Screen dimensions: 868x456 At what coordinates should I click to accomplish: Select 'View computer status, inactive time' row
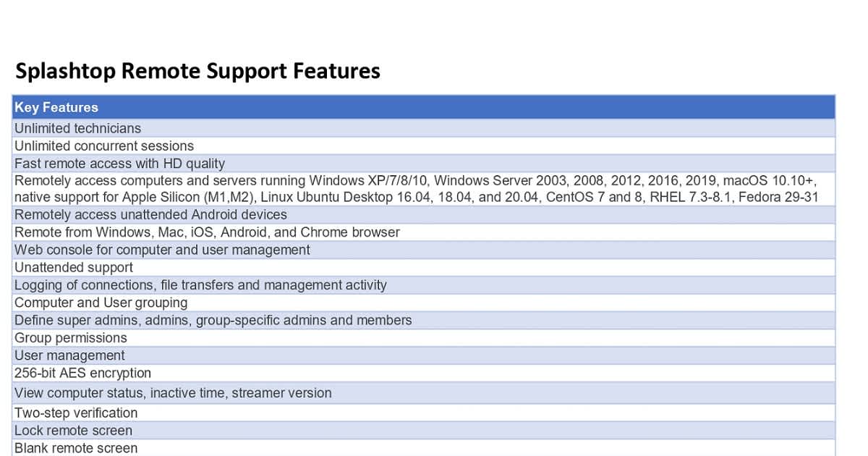tap(424, 393)
